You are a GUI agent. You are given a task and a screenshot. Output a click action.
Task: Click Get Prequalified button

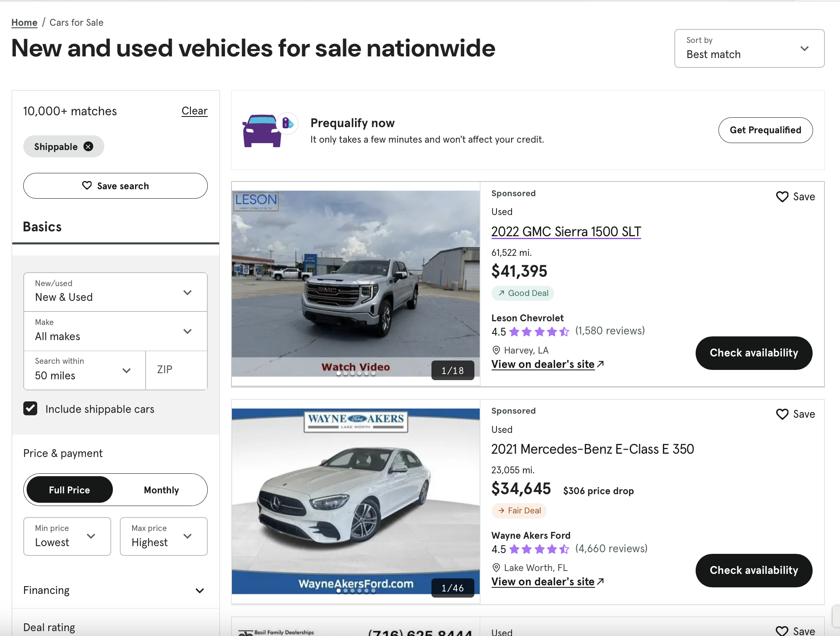click(x=765, y=130)
